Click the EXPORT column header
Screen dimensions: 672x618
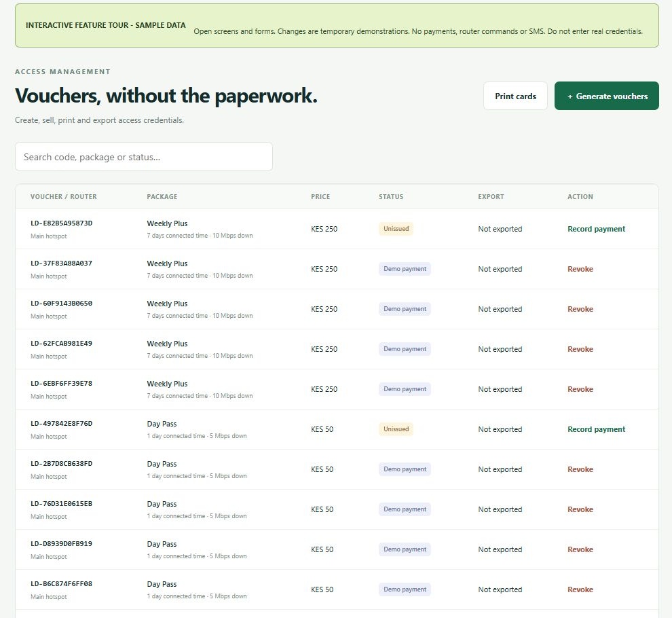[491, 196]
